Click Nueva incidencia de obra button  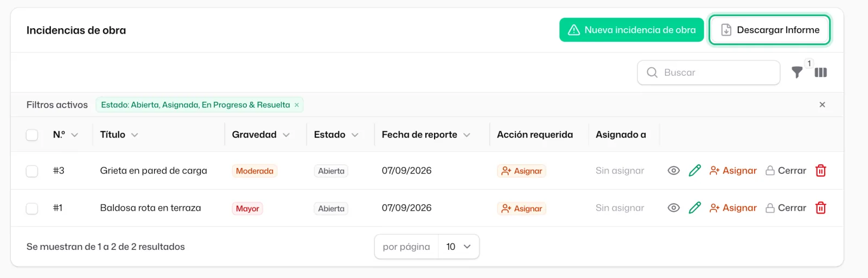tap(631, 30)
